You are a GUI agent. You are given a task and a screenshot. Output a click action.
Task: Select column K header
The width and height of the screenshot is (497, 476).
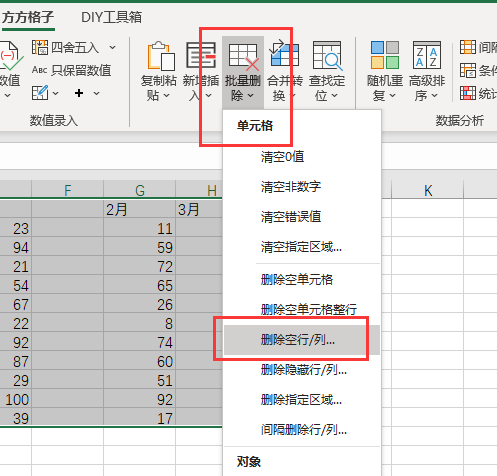(428, 190)
